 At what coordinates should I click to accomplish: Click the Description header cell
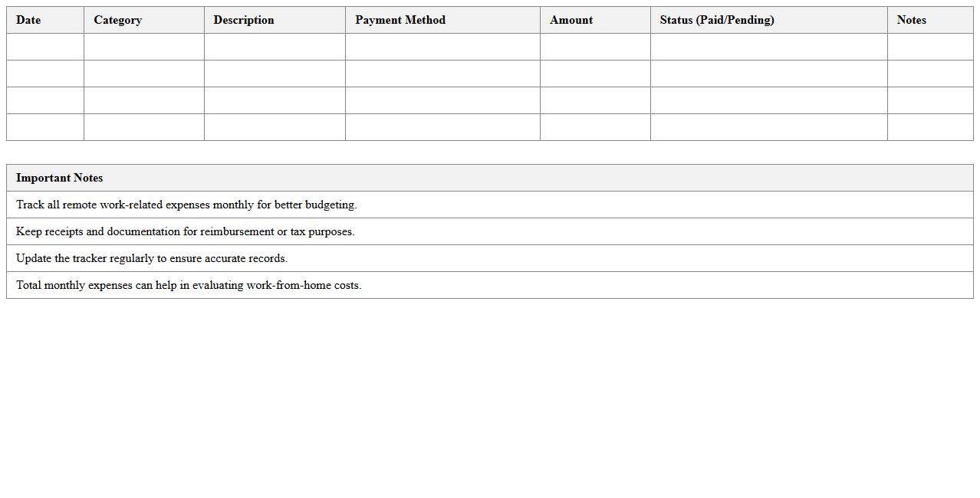click(244, 20)
